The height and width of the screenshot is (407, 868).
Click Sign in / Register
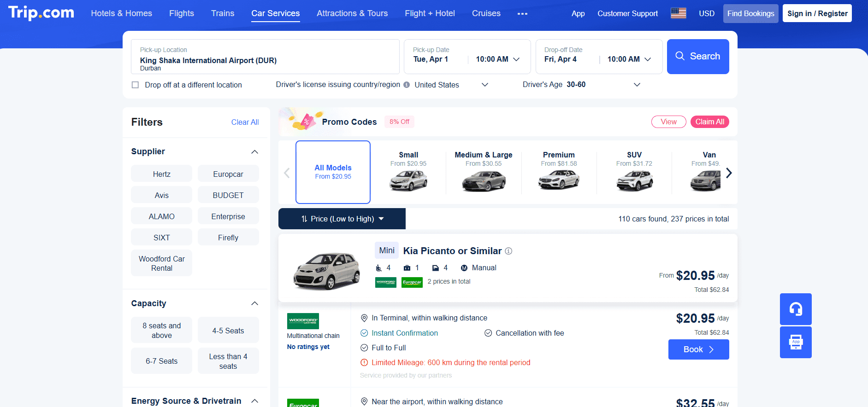click(x=817, y=13)
